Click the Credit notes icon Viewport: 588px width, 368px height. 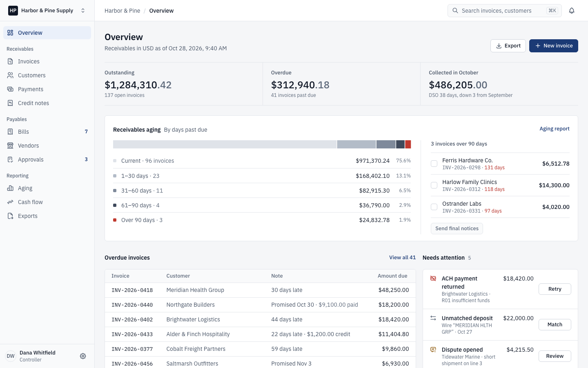[x=10, y=103]
